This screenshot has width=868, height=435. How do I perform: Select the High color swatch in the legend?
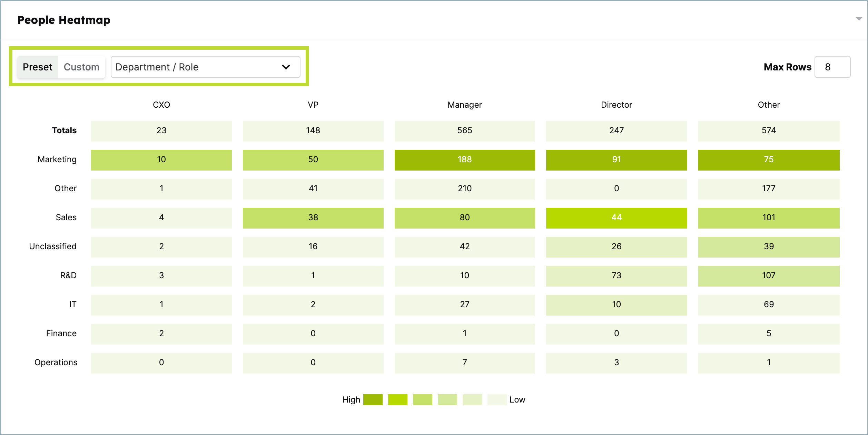tap(373, 399)
